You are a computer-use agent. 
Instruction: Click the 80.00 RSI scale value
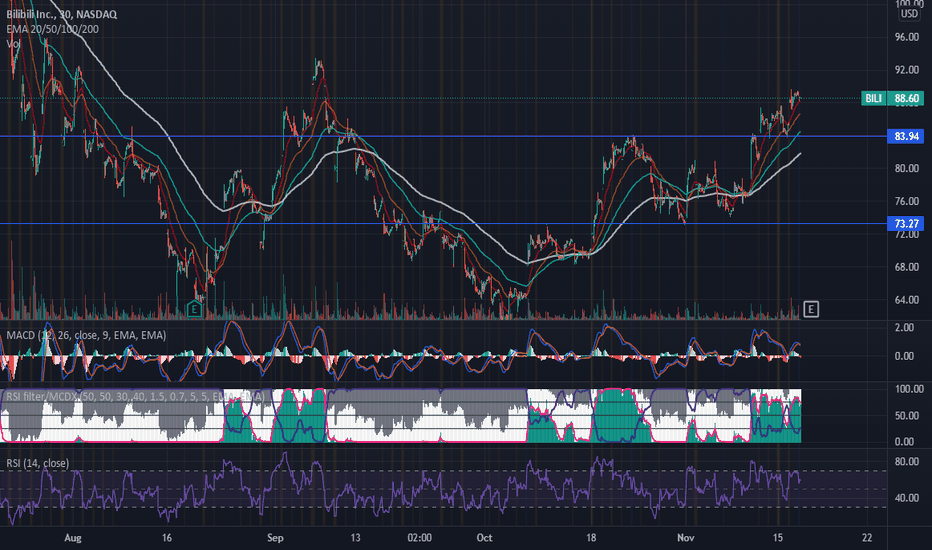click(x=907, y=461)
